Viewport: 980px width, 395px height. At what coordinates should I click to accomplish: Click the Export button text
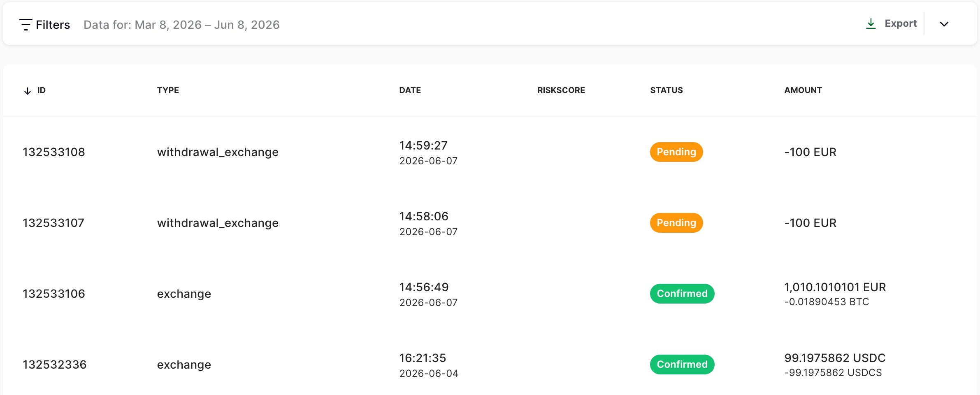coord(901,23)
